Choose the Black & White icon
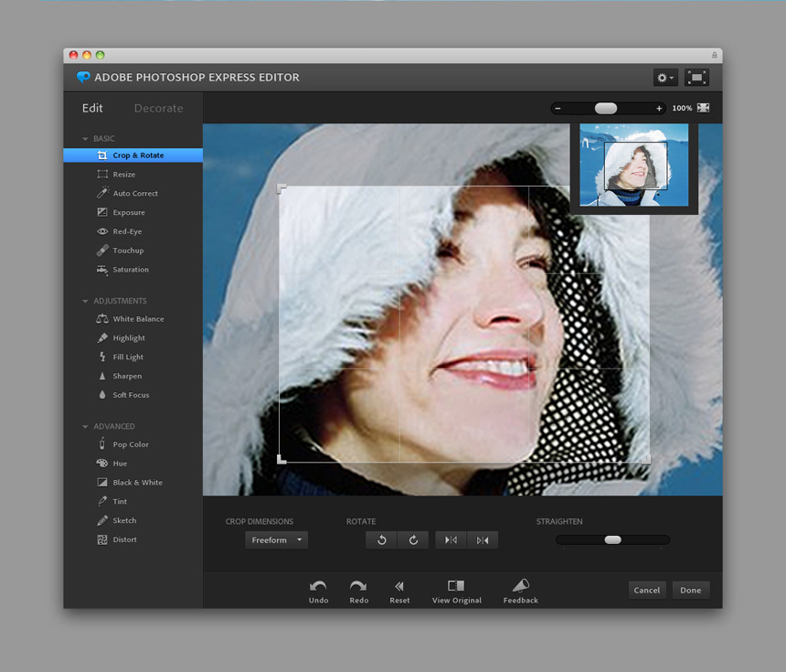Image resolution: width=786 pixels, height=672 pixels. point(102,482)
